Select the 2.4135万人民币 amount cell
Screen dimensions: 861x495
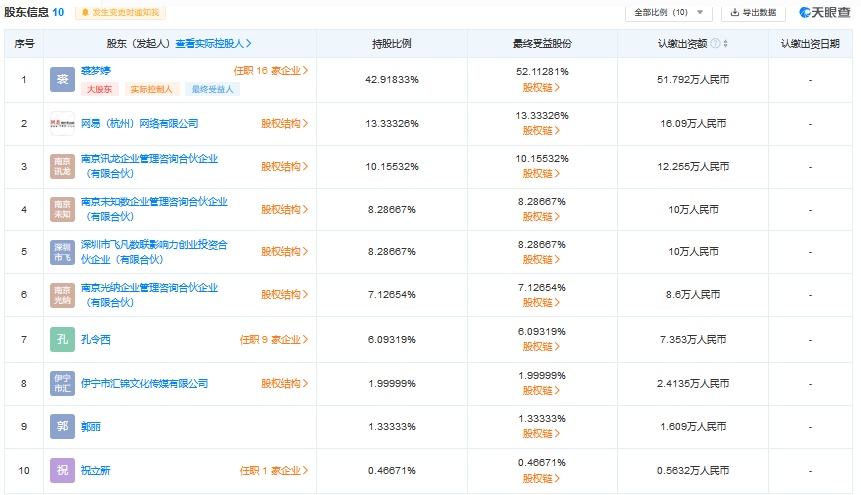693,383
